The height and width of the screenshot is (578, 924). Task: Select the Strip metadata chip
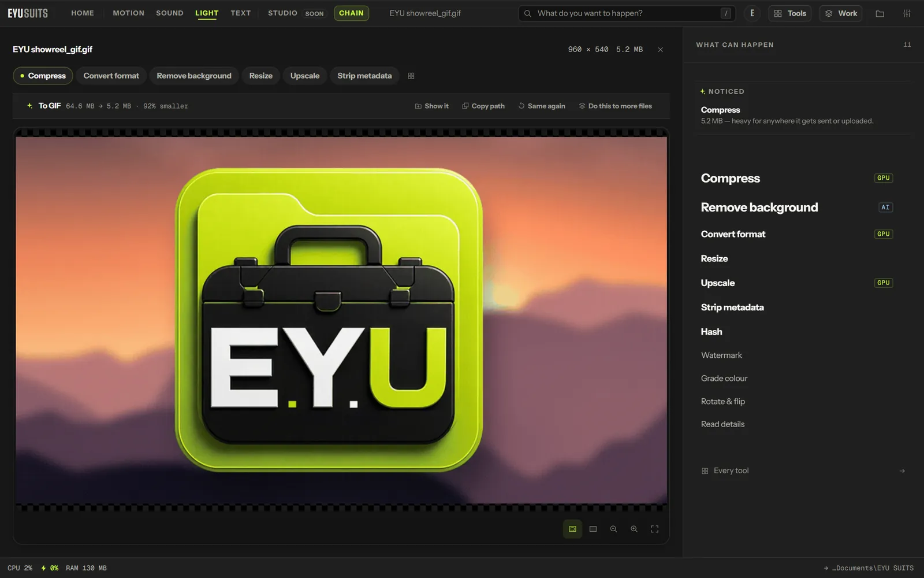(x=364, y=76)
